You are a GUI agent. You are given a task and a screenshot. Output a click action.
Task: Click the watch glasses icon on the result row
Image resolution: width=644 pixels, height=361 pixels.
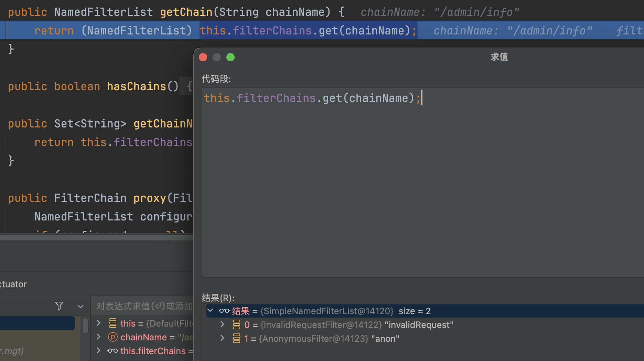[224, 311]
